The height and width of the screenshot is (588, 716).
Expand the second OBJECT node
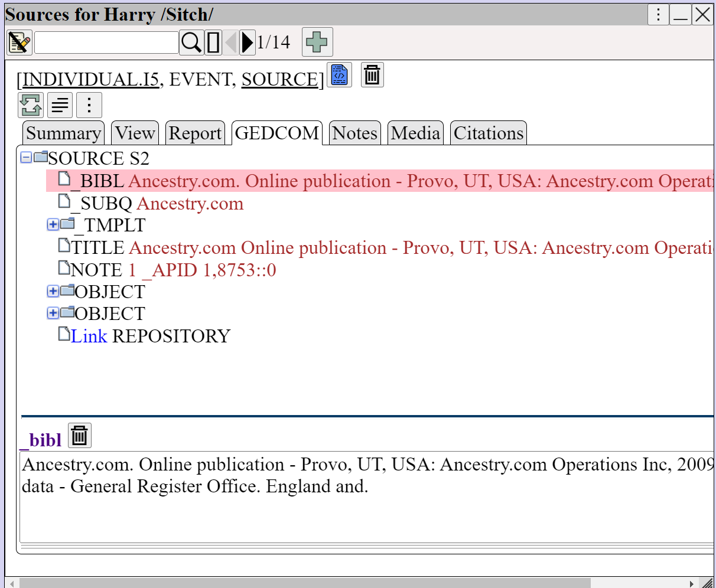click(x=53, y=313)
